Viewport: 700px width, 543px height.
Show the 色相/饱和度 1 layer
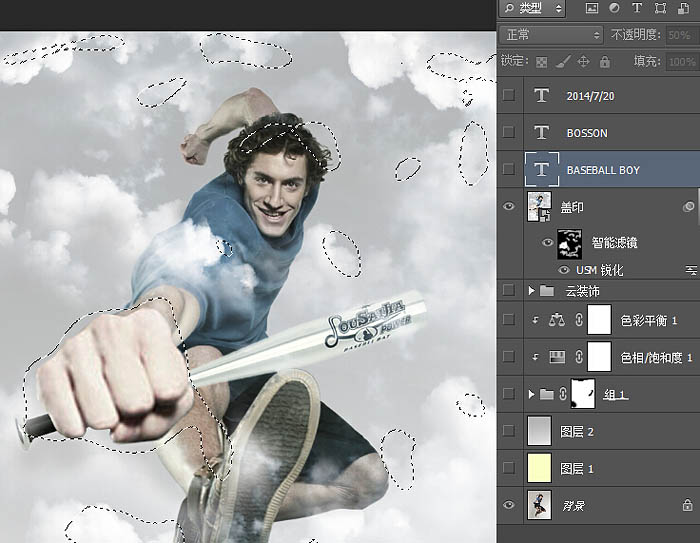coord(508,357)
